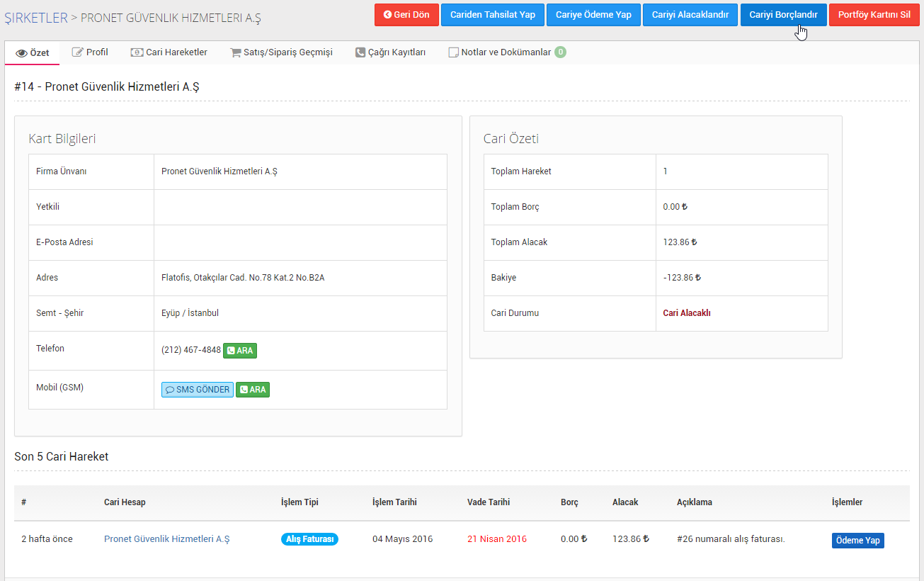
Task: Open the Çağrı Kayıtları tab
Action: [x=390, y=52]
